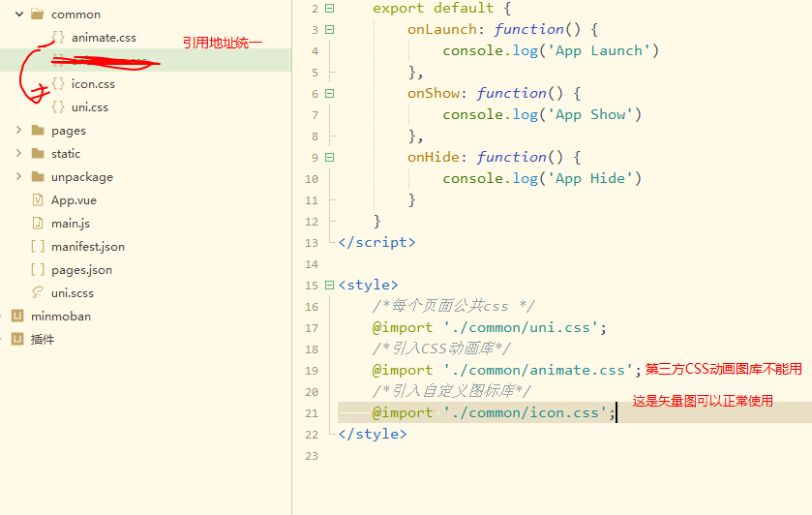
Task: Select the common folder label
Action: (x=75, y=15)
